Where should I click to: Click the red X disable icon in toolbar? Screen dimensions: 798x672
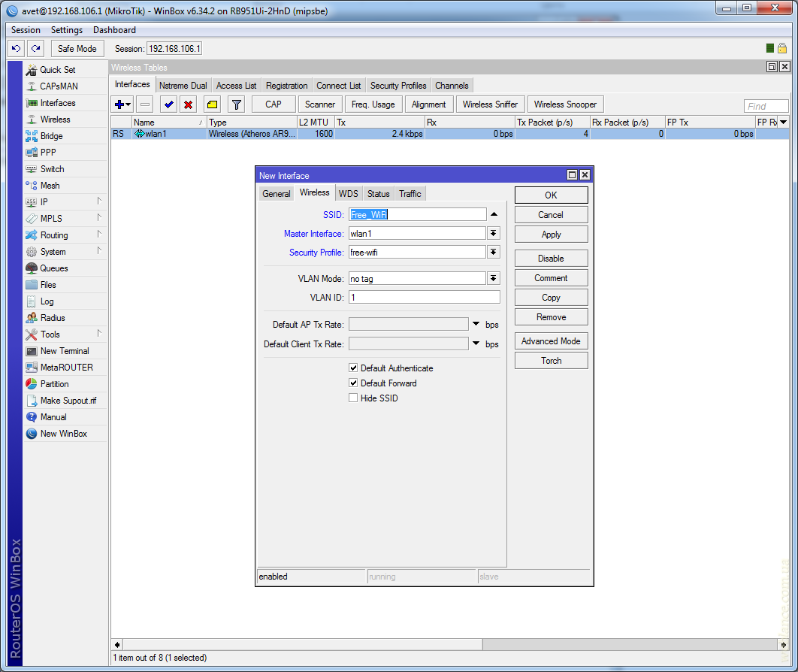(188, 104)
